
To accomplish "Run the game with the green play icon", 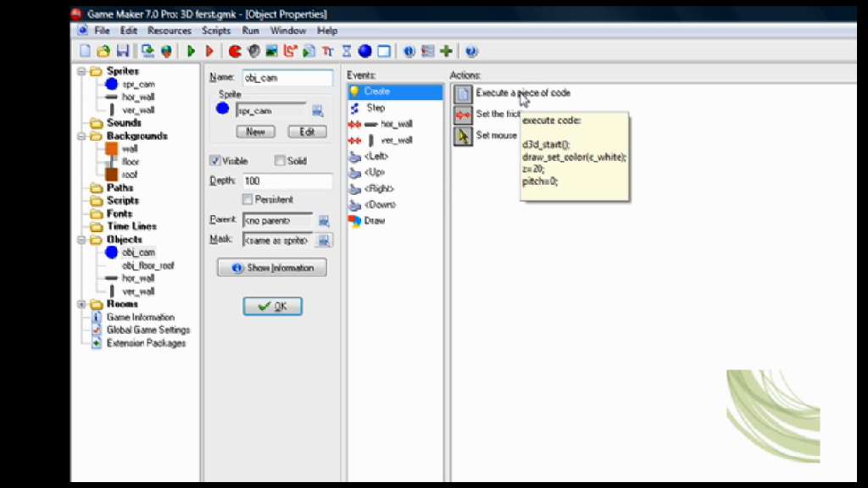I will tap(192, 52).
